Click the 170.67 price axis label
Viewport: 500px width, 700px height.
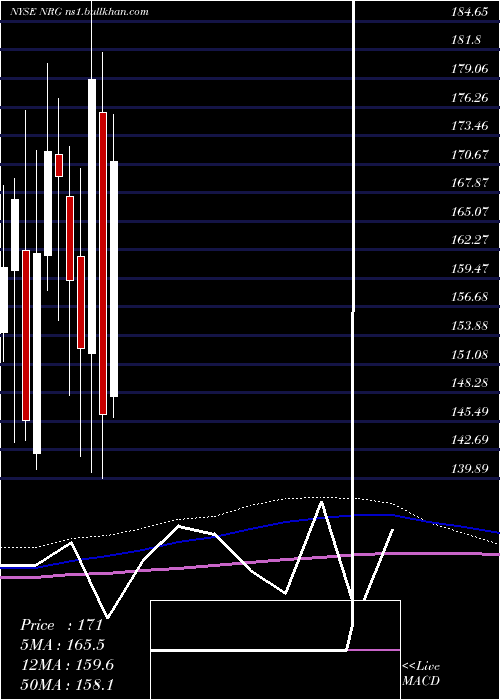[469, 154]
